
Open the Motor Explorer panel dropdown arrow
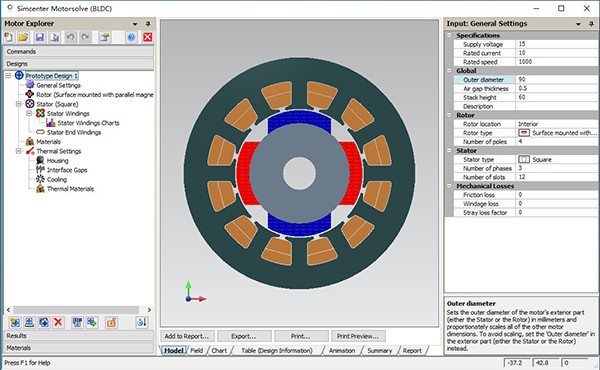(x=135, y=24)
